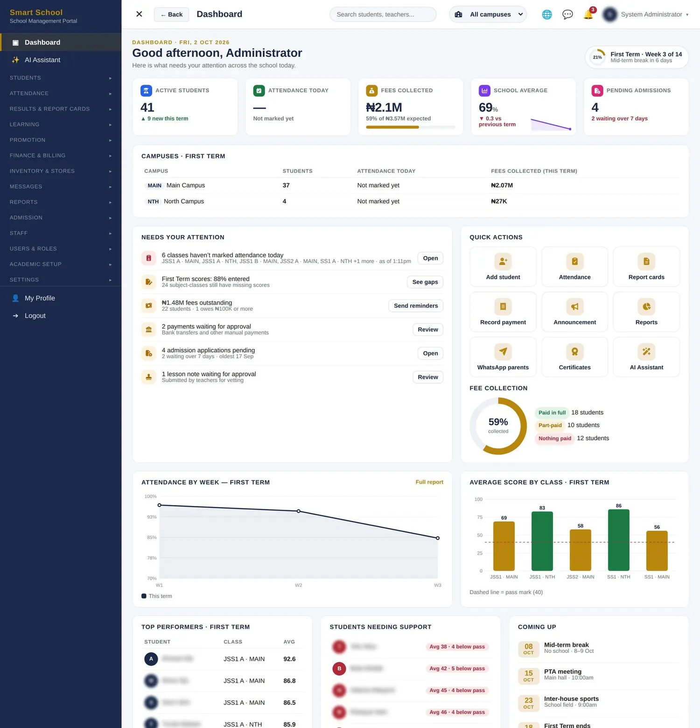Expand the Inventory & Stores section

(61, 171)
